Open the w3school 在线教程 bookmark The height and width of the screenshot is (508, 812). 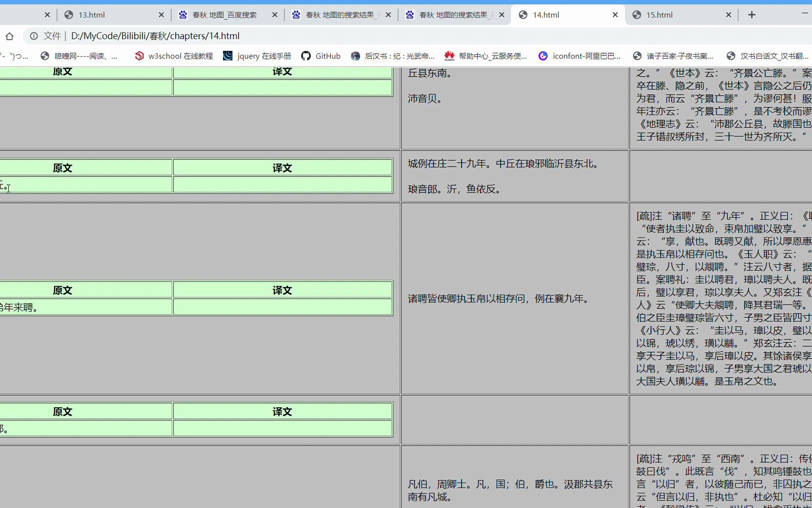click(x=174, y=56)
